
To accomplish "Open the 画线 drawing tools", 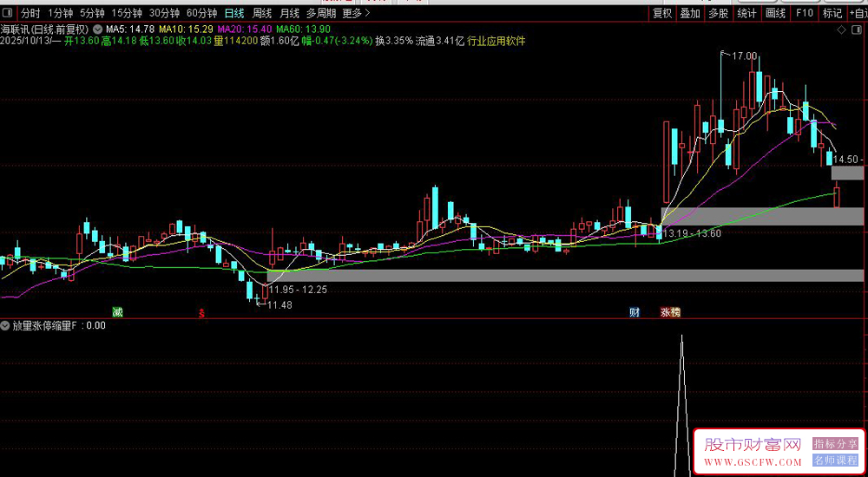I will pos(775,13).
